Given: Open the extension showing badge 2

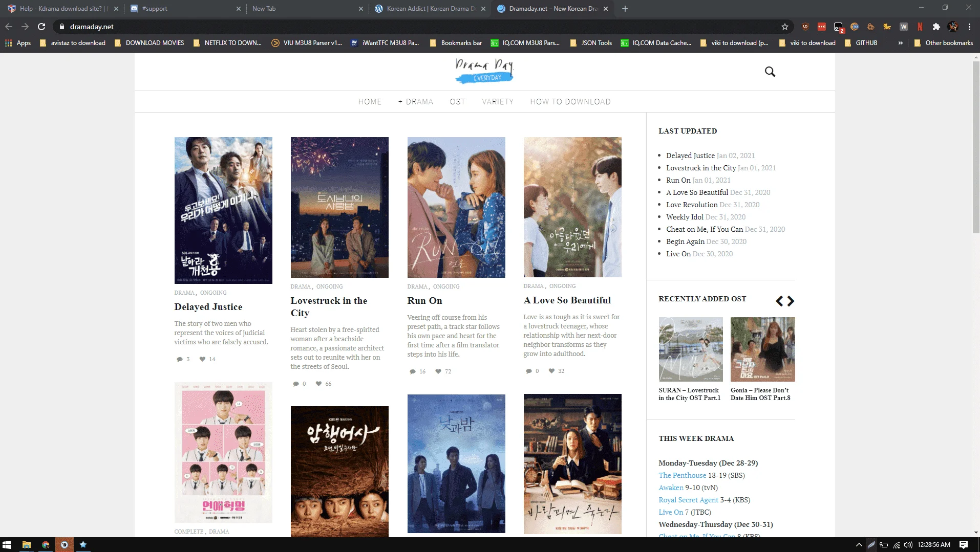Looking at the screenshot, I should click(x=838, y=27).
